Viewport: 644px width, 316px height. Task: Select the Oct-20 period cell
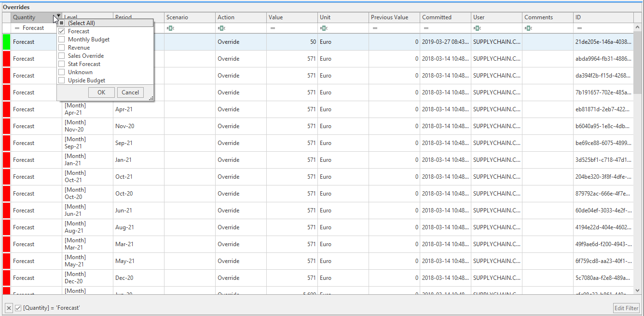point(138,194)
